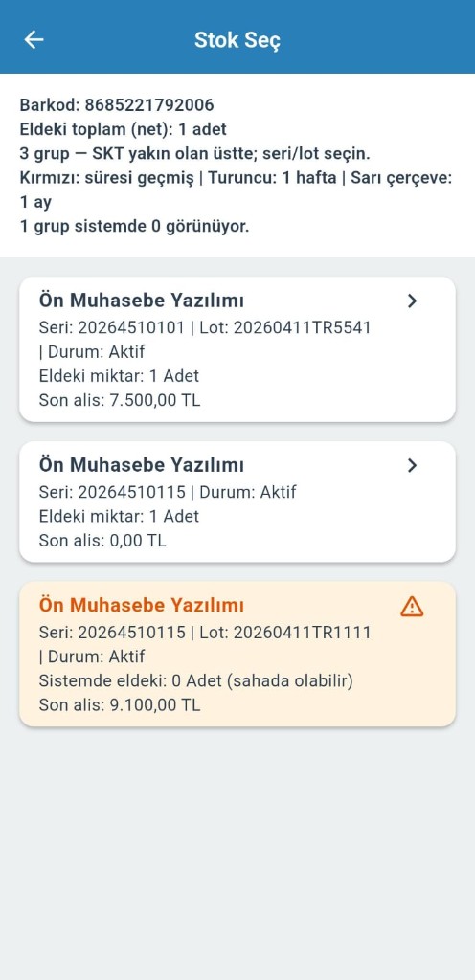Select the second Ön Muhasebe Yazılımı title

point(141,465)
